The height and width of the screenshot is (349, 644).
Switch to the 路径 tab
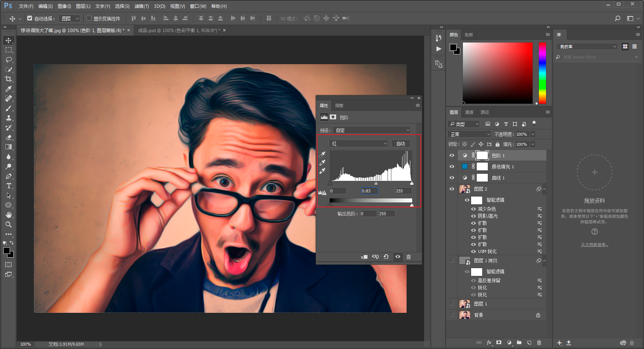pyautogui.click(x=485, y=112)
